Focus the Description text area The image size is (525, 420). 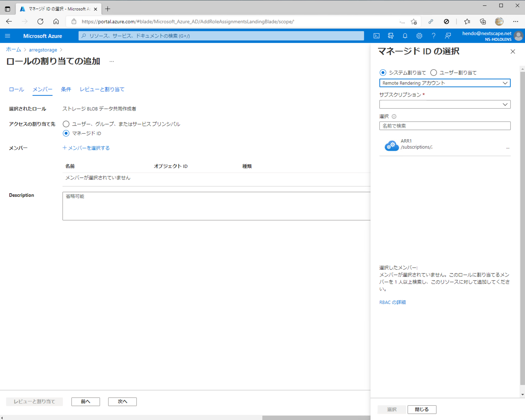coord(216,206)
